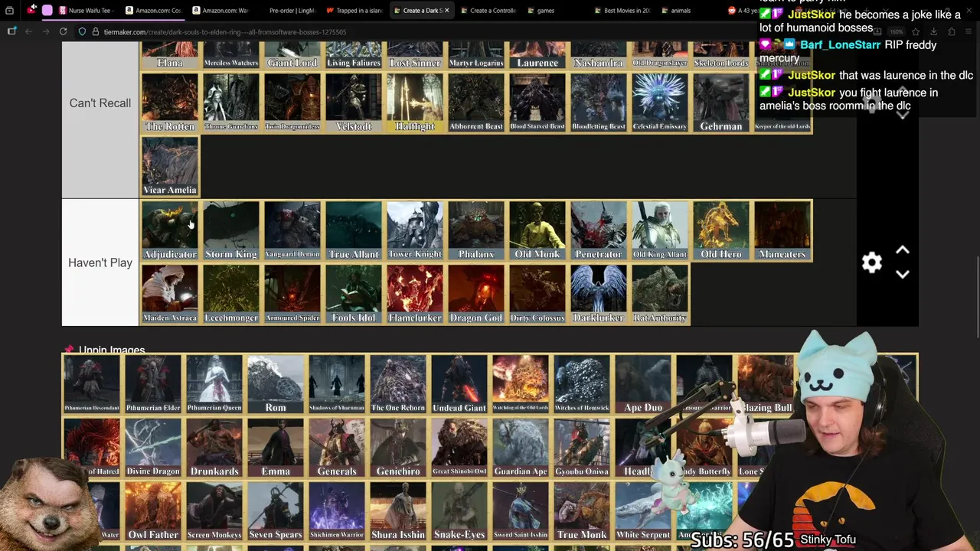Pick the Old King Allant tile
The image size is (980, 551).
[660, 230]
